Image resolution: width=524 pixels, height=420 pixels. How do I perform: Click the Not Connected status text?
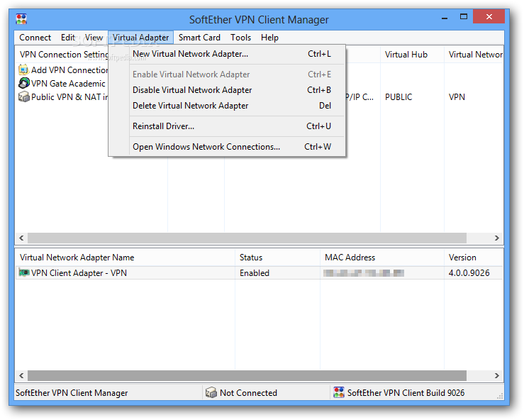248,392
